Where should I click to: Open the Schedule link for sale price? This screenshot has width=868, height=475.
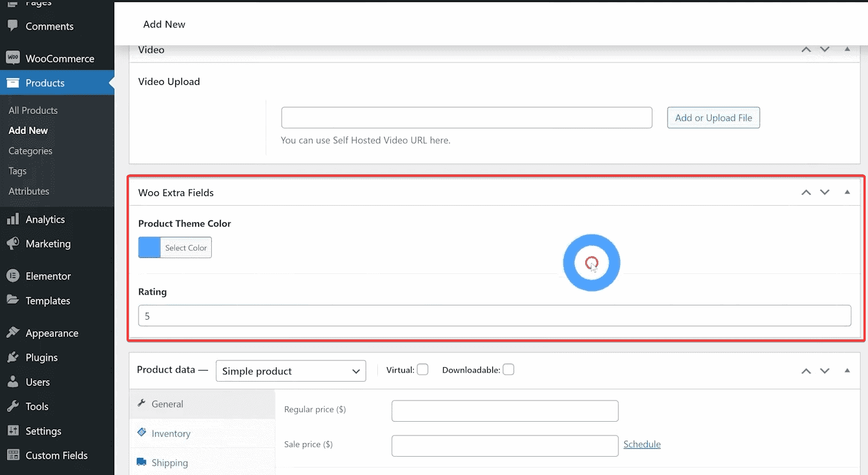(641, 444)
